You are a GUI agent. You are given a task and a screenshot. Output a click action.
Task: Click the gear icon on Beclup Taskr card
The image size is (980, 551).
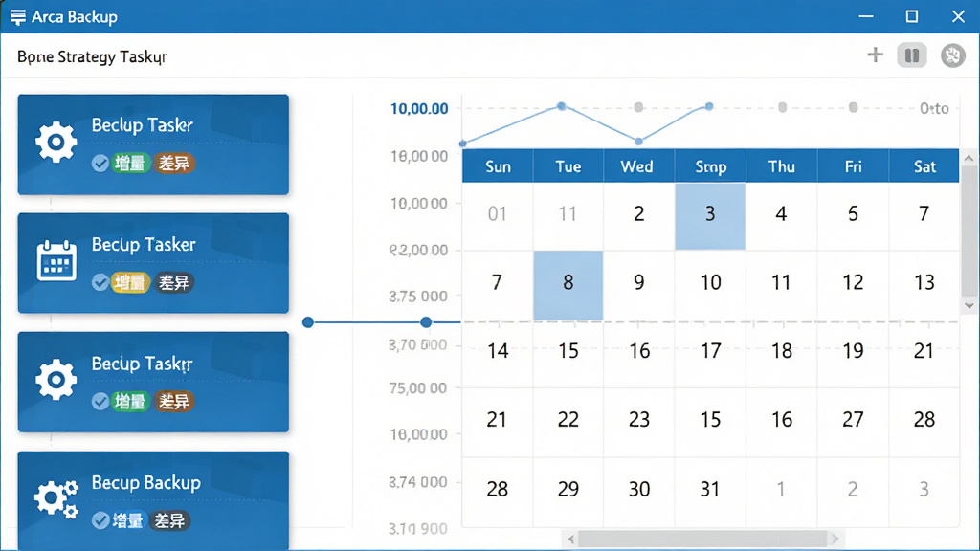point(56,142)
